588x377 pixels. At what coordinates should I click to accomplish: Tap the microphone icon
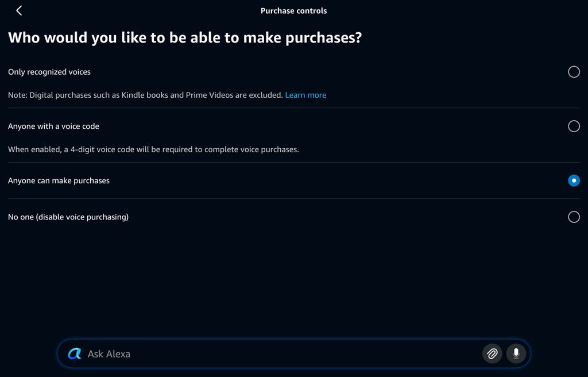pos(516,354)
